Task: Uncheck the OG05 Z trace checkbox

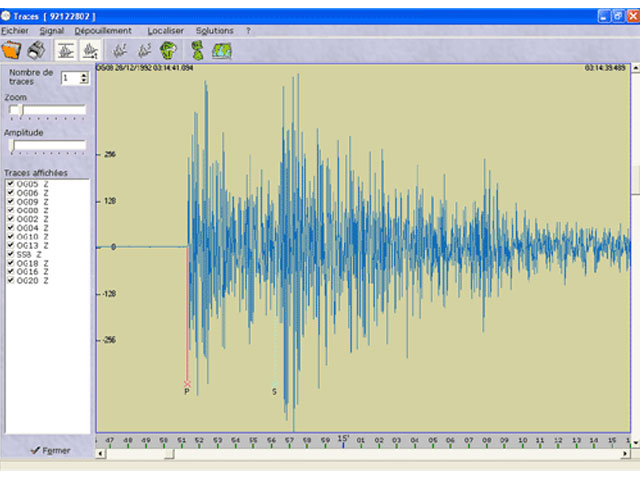Action: [10, 184]
